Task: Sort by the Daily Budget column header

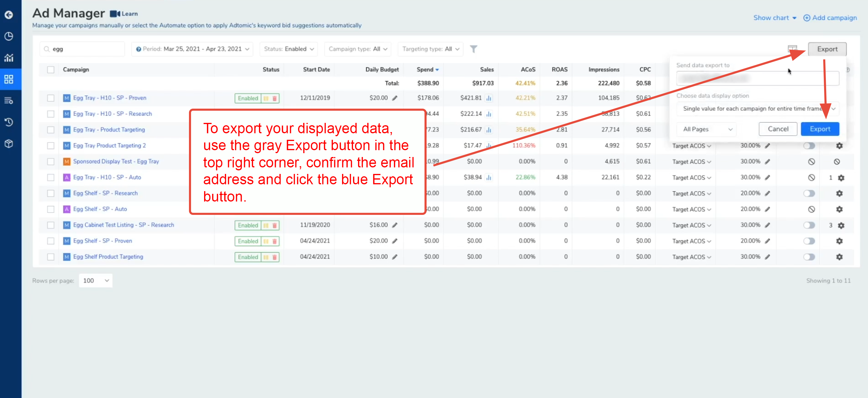Action: tap(382, 70)
